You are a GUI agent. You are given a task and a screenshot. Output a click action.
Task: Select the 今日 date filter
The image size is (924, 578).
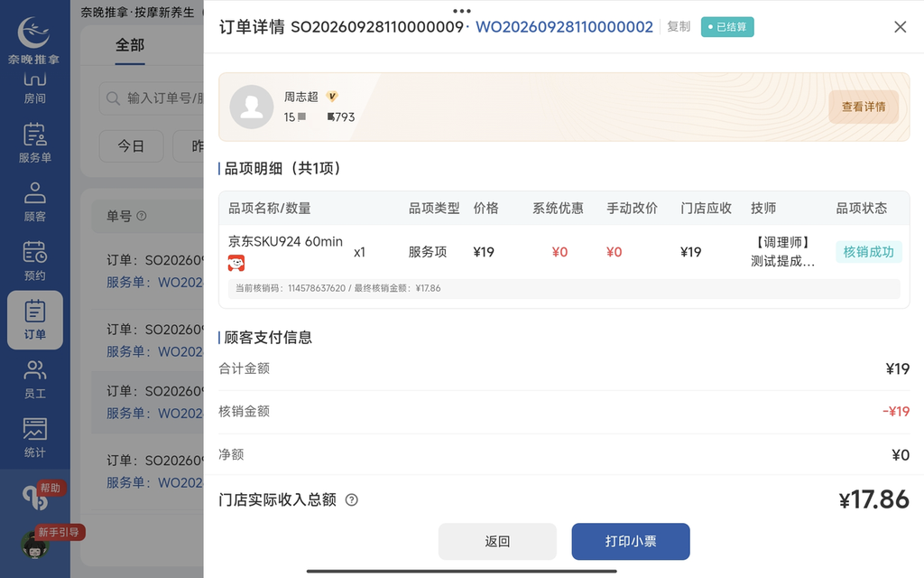tap(131, 146)
